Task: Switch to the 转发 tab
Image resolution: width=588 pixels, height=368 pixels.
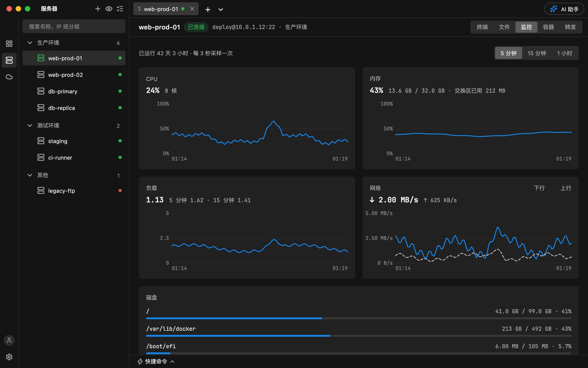Action: pos(570,27)
